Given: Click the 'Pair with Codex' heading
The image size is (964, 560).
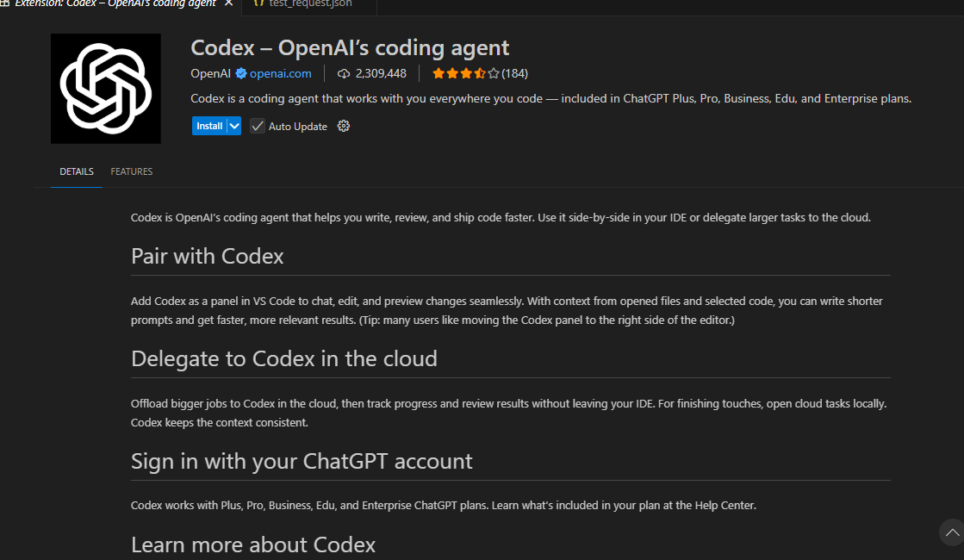Looking at the screenshot, I should coord(207,256).
